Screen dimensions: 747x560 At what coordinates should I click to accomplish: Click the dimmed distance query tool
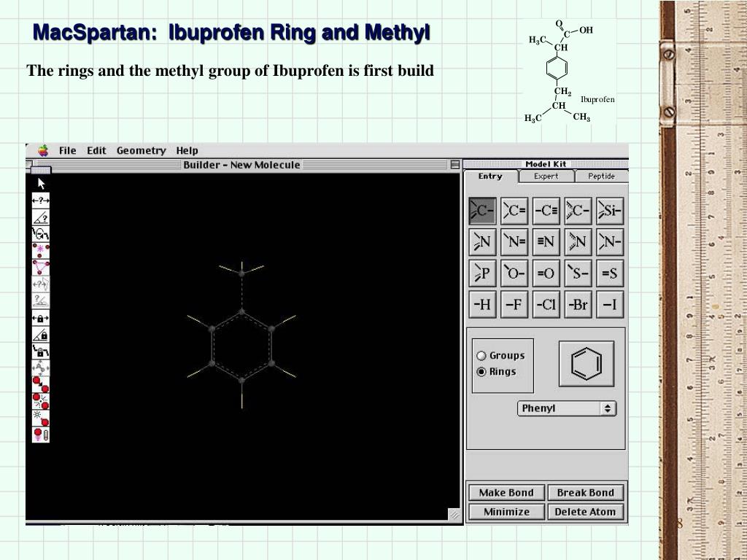pyautogui.click(x=41, y=284)
